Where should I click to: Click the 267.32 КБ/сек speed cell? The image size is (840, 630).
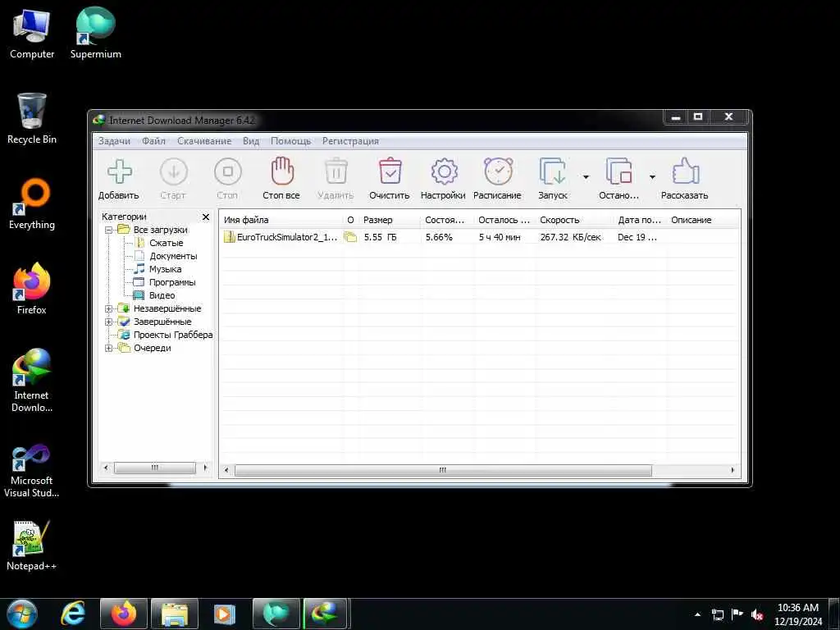[571, 237]
